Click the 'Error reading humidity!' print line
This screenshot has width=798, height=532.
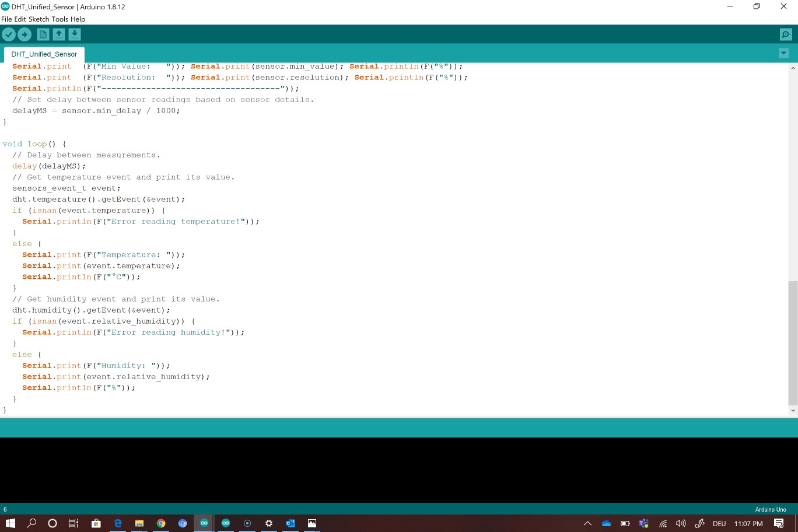133,332
